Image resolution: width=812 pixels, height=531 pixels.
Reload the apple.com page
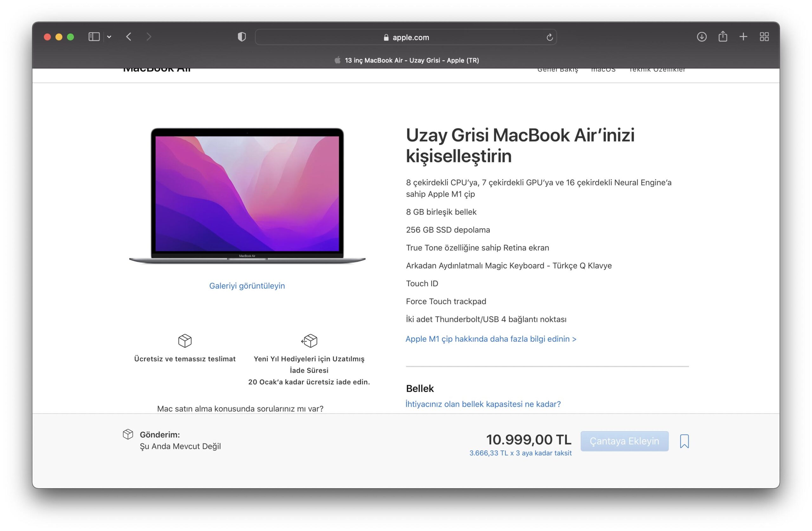[549, 37]
